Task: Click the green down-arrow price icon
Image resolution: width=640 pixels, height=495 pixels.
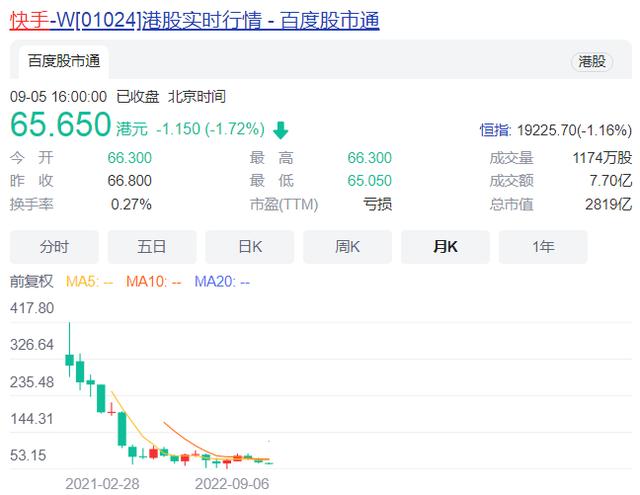Action: 280,130
